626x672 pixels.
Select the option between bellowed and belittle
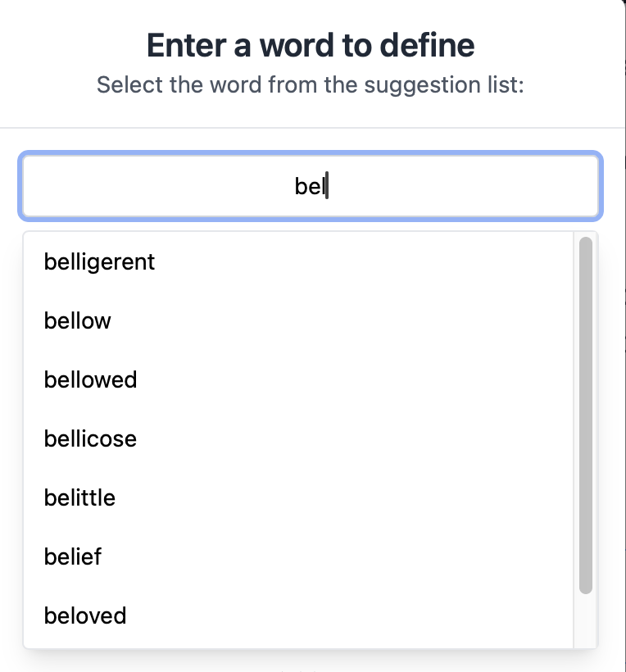[91, 439]
